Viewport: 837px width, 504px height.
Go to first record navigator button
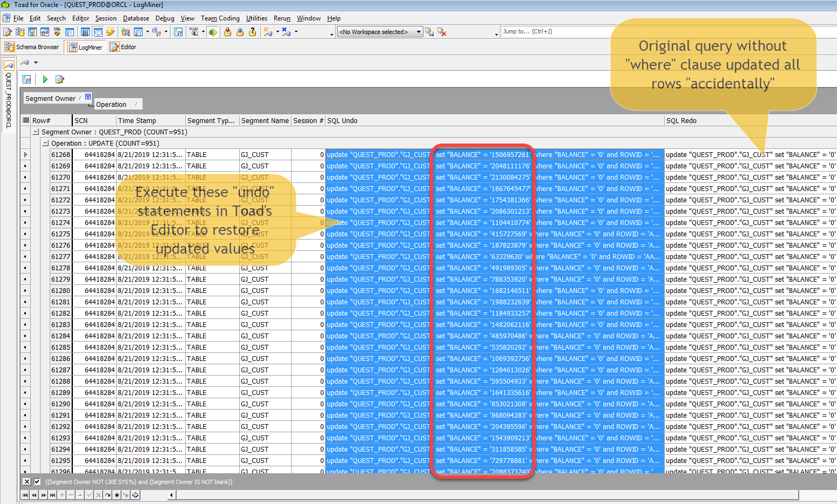pyautogui.click(x=25, y=495)
